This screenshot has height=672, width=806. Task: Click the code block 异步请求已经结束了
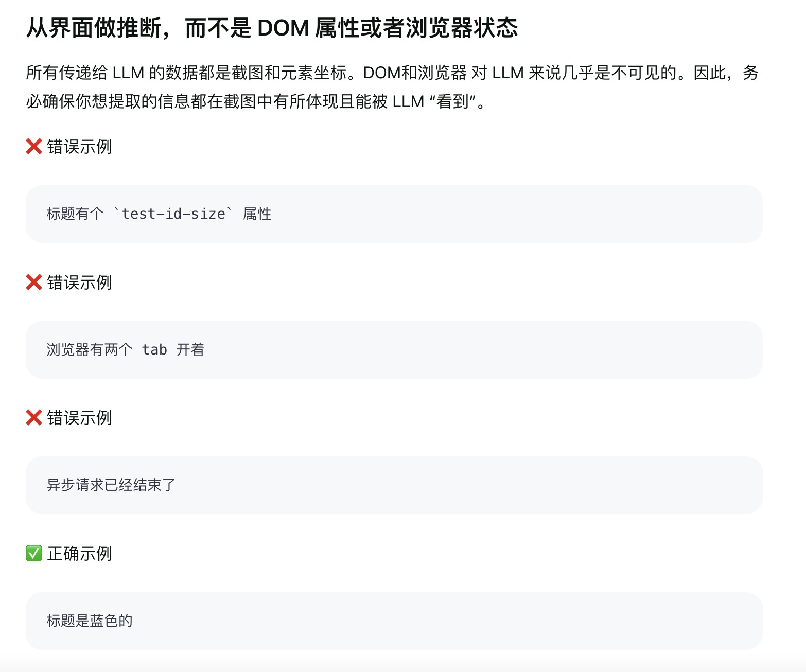tap(394, 485)
